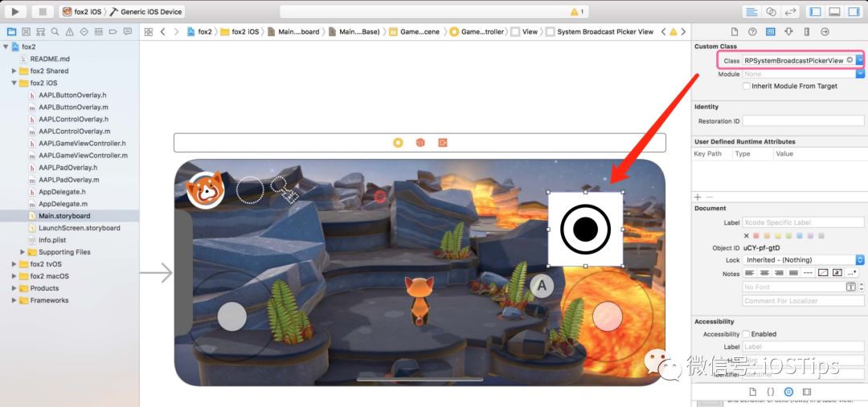Viewport: 868px width, 407px height.
Task: Select the fox2 iOS scheme
Action: point(82,11)
